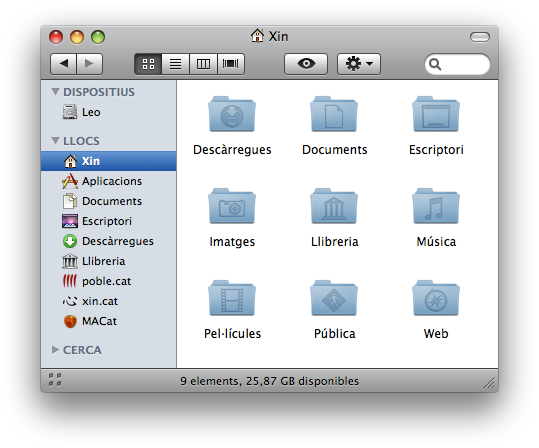This screenshot has height=448, width=539.
Task: Switch to list view
Action: [175, 64]
